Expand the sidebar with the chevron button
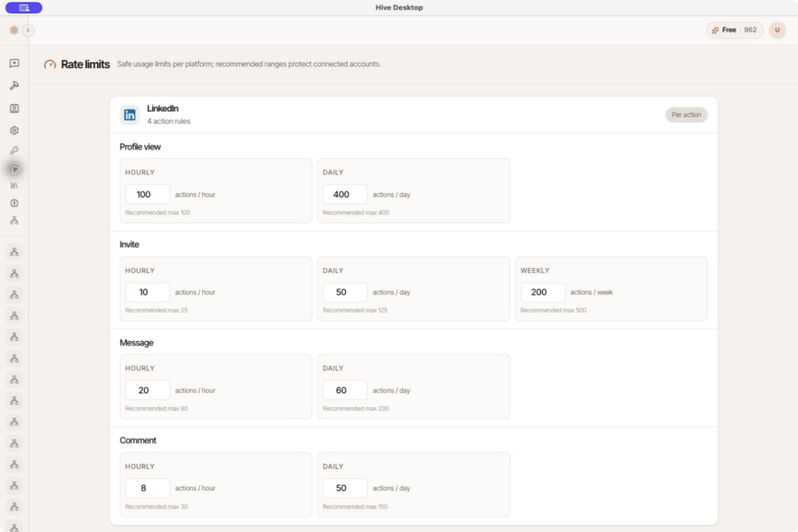This screenshot has height=532, width=798. [28, 30]
